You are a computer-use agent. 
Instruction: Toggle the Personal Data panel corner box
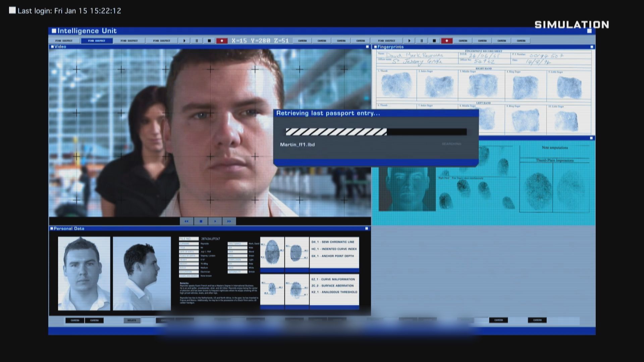[367, 229]
